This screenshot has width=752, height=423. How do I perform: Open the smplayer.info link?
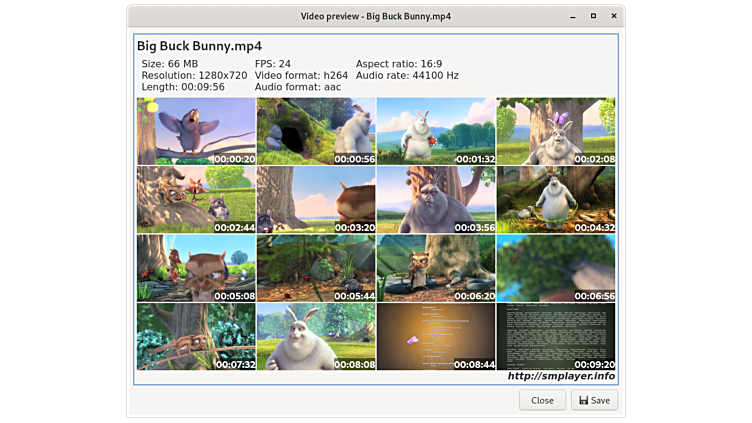coord(561,377)
